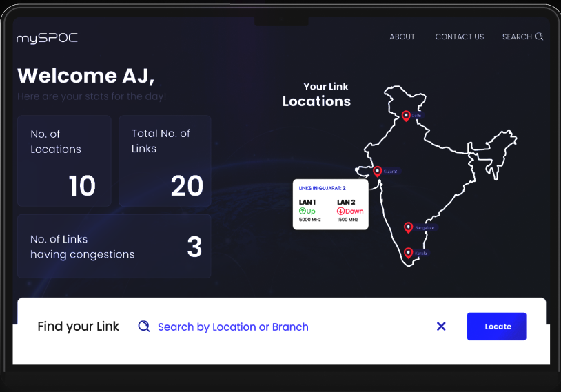Open the Kerala location pin
The height and width of the screenshot is (392, 561).
(408, 253)
